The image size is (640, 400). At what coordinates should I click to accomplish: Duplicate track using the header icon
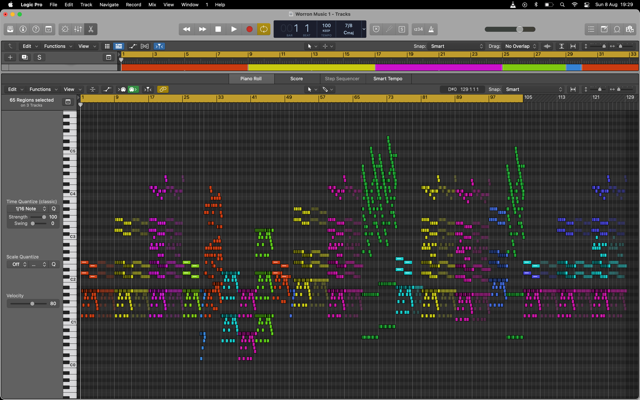pyautogui.click(x=24, y=57)
